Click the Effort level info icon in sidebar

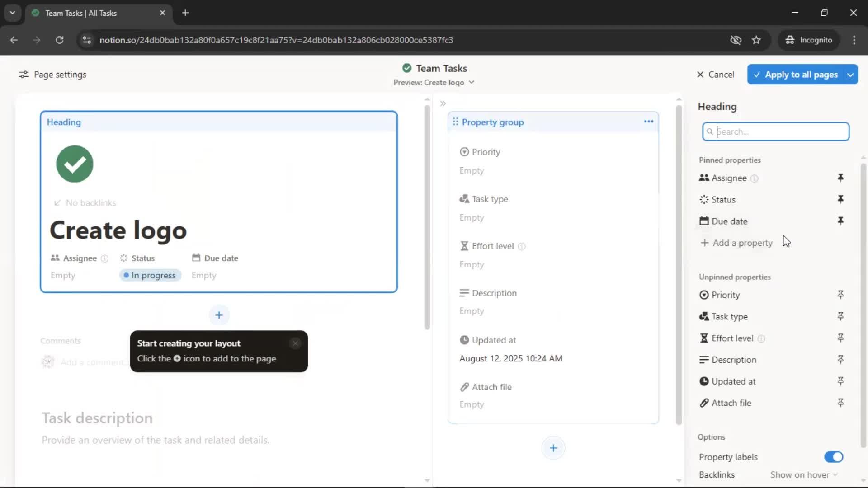pos(761,338)
